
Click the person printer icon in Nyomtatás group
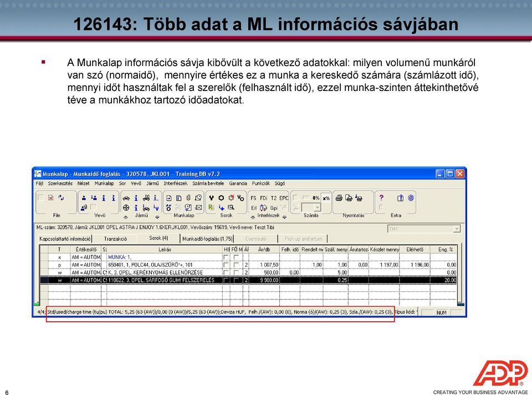(359, 198)
